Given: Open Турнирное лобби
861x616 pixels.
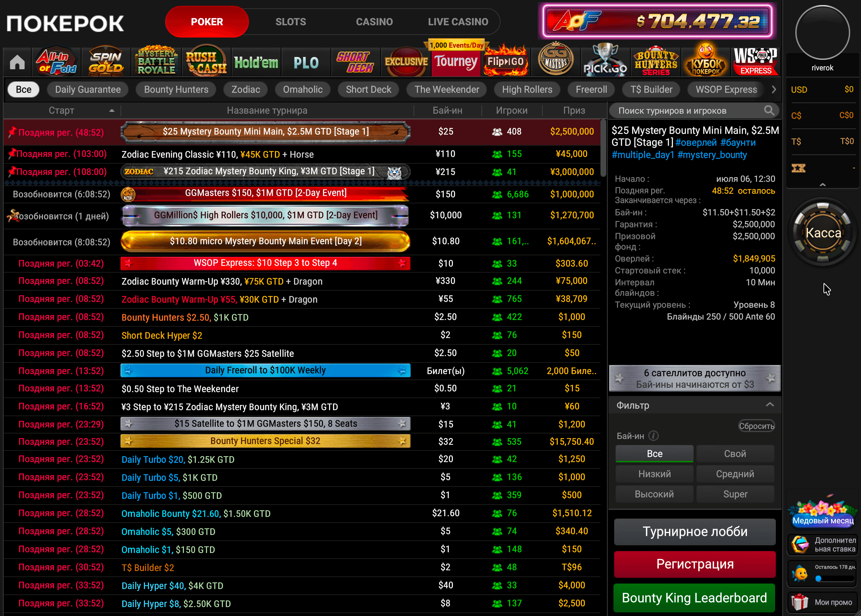Looking at the screenshot, I should coord(695,531).
